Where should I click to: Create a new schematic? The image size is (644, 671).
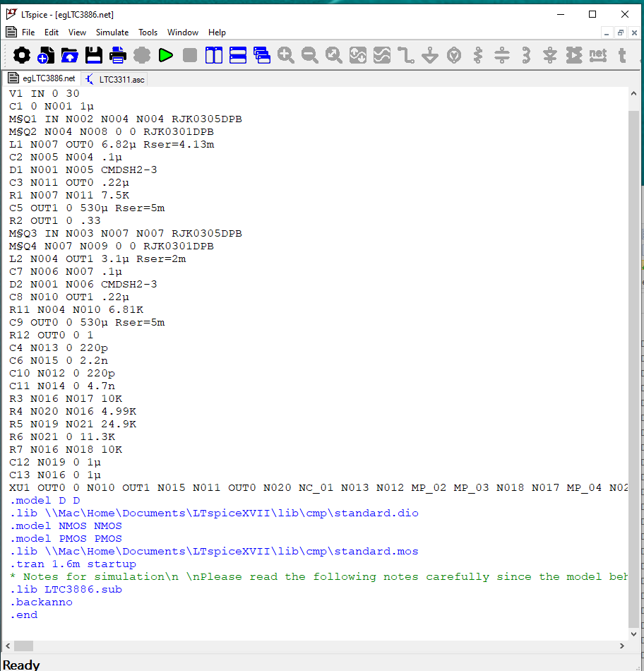coord(46,55)
